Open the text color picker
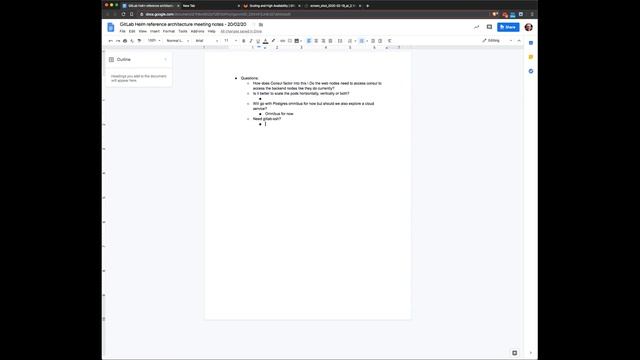640x360 pixels. tap(265, 41)
